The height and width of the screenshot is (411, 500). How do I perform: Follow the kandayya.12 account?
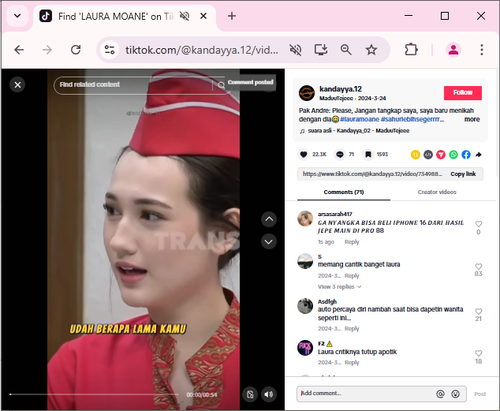point(463,93)
